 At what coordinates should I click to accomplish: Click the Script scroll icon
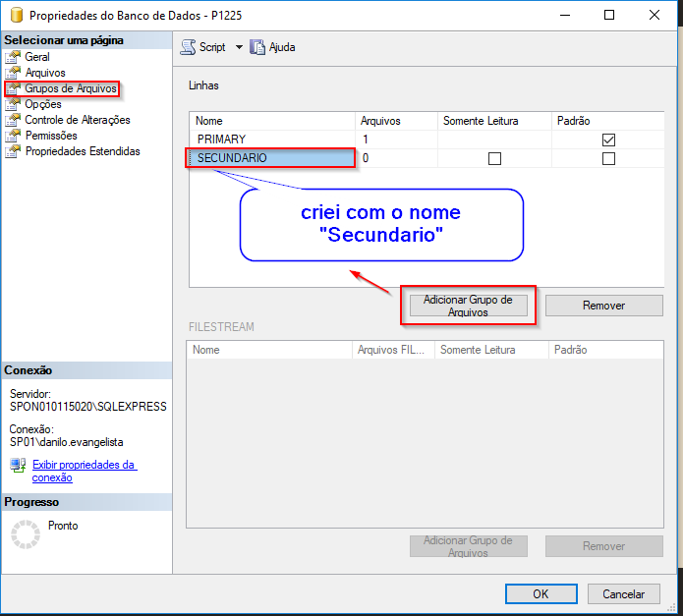tap(188, 47)
